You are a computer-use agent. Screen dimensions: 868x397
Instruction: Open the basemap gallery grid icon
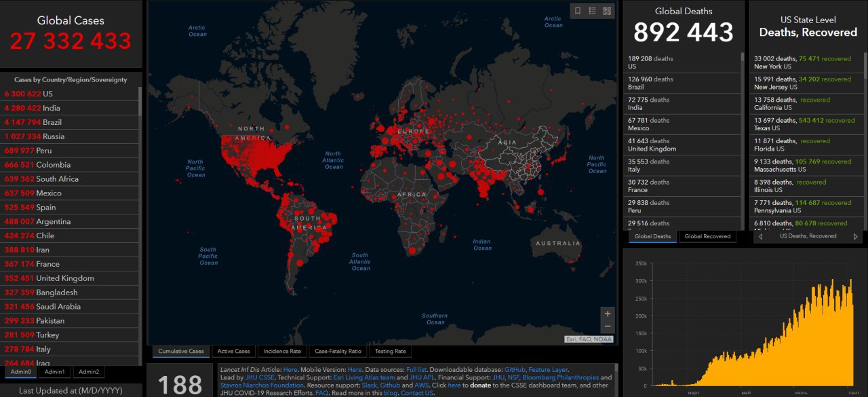click(x=607, y=10)
